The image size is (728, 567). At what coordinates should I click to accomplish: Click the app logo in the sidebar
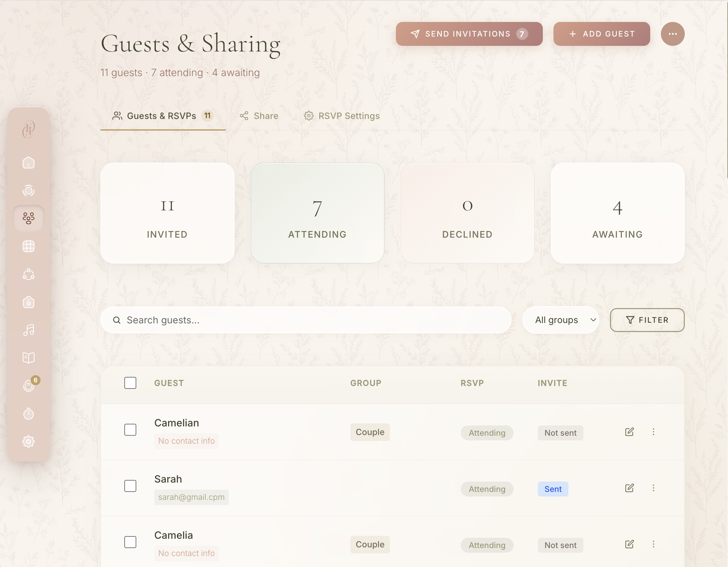(29, 129)
